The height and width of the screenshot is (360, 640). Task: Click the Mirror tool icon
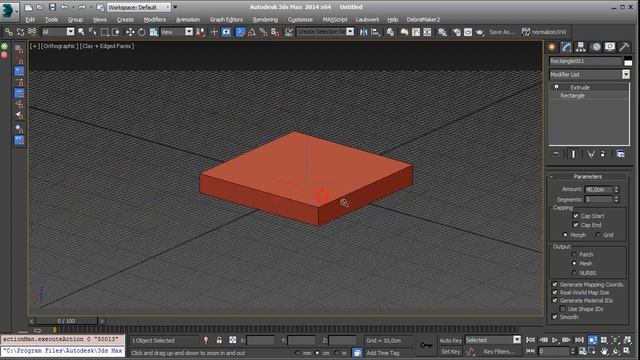[363, 32]
